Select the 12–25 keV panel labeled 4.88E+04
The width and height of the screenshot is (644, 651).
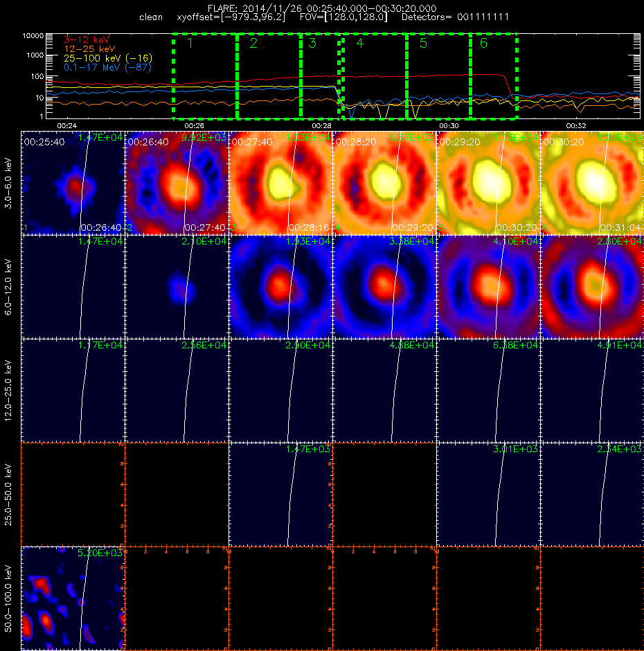tap(384, 391)
